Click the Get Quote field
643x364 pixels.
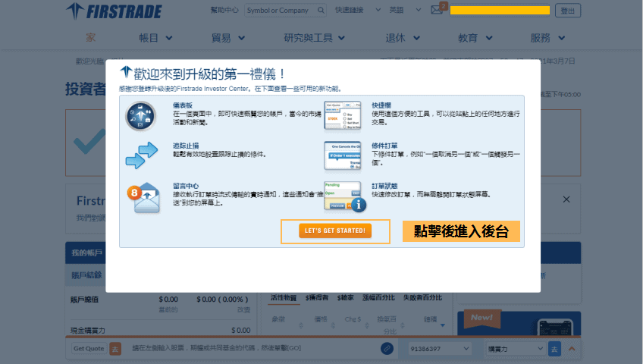click(89, 348)
